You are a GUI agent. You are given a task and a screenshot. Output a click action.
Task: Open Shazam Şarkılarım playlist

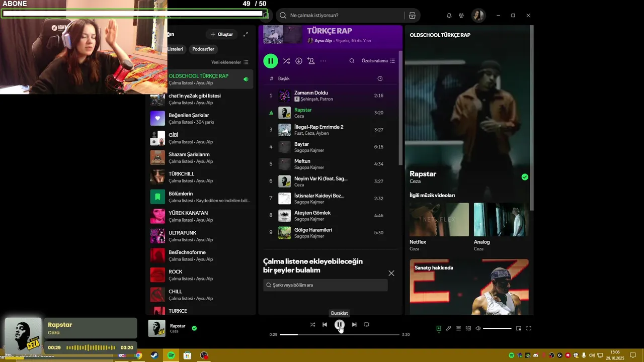click(x=201, y=158)
